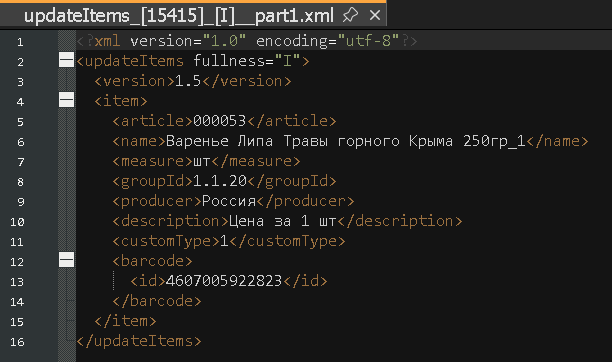Click the version value 1.5
This screenshot has height=362, width=612.
click(x=188, y=81)
